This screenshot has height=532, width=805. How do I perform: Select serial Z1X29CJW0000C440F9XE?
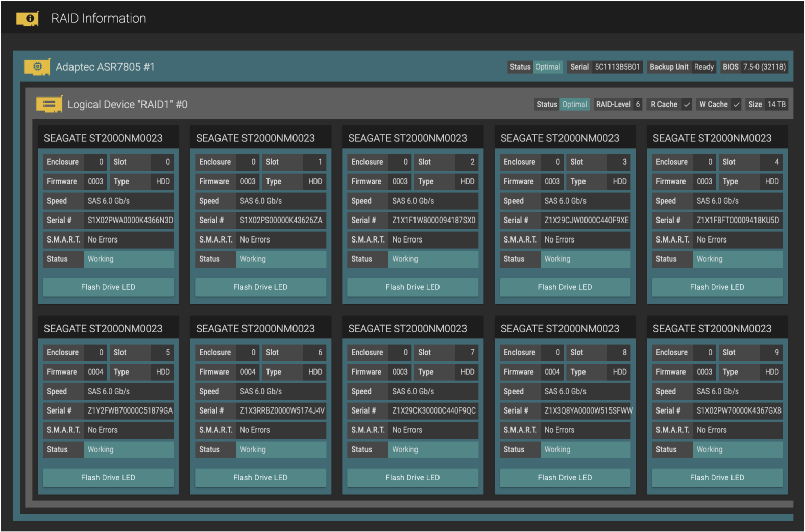pos(587,220)
